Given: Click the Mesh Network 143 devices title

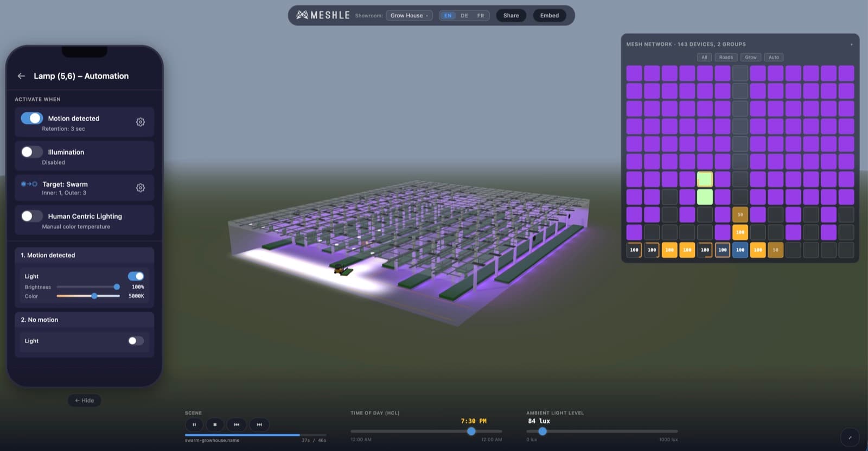Looking at the screenshot, I should (x=686, y=45).
